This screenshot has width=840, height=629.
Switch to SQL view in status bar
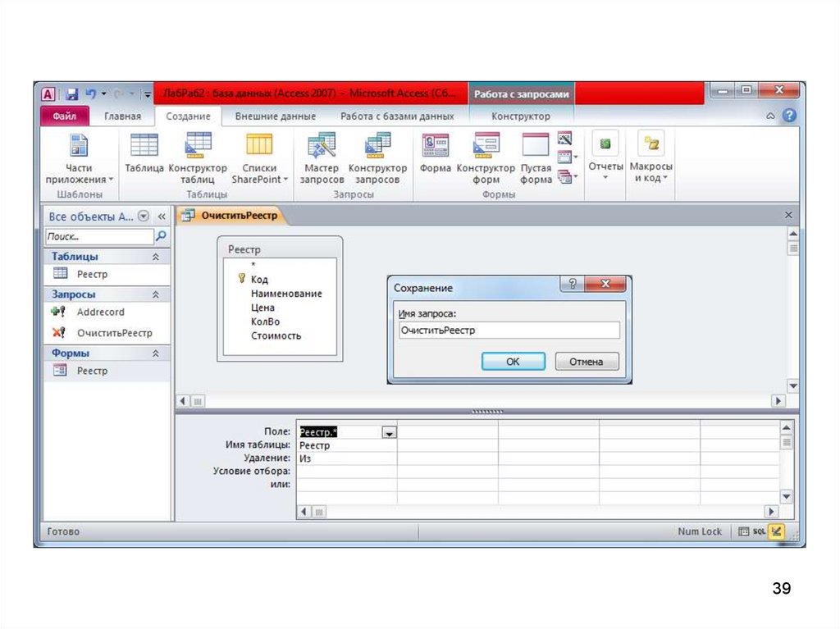(759, 531)
